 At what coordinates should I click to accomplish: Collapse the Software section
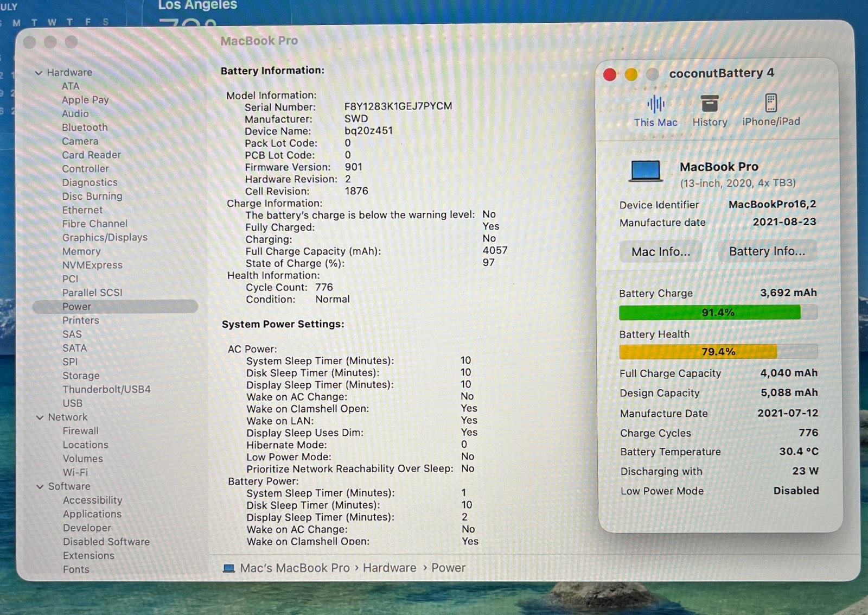point(40,487)
